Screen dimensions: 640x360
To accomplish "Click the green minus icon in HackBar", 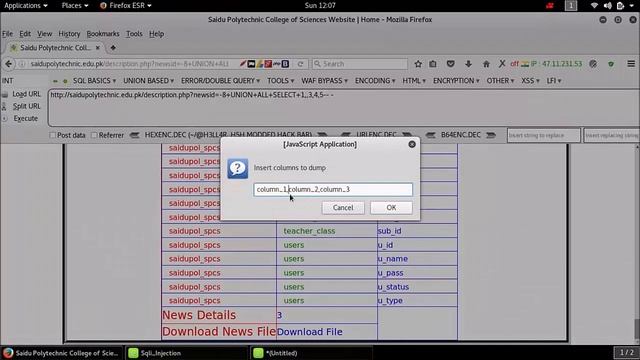I will pos(55,81).
